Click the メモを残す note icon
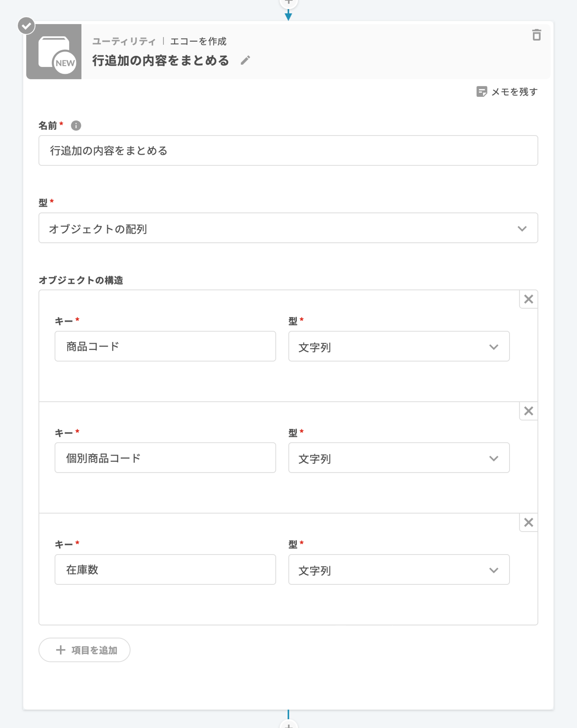 [481, 91]
